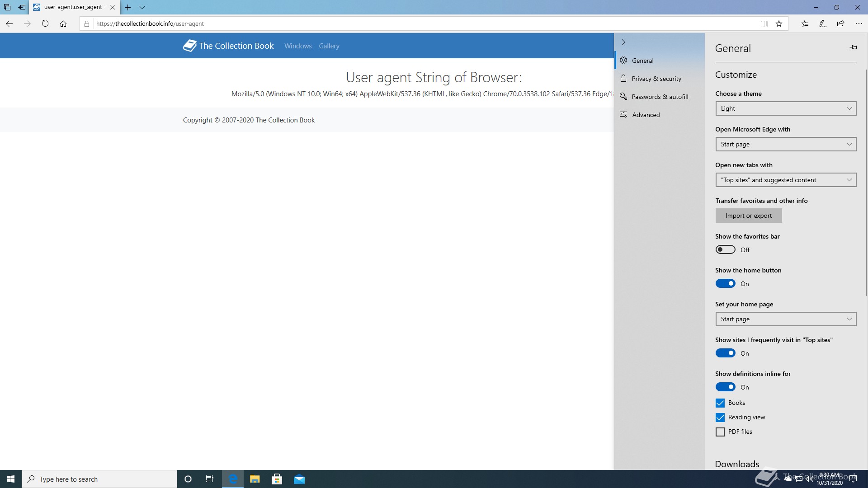Expand Open Microsoft Edge with dropdown

coord(786,144)
